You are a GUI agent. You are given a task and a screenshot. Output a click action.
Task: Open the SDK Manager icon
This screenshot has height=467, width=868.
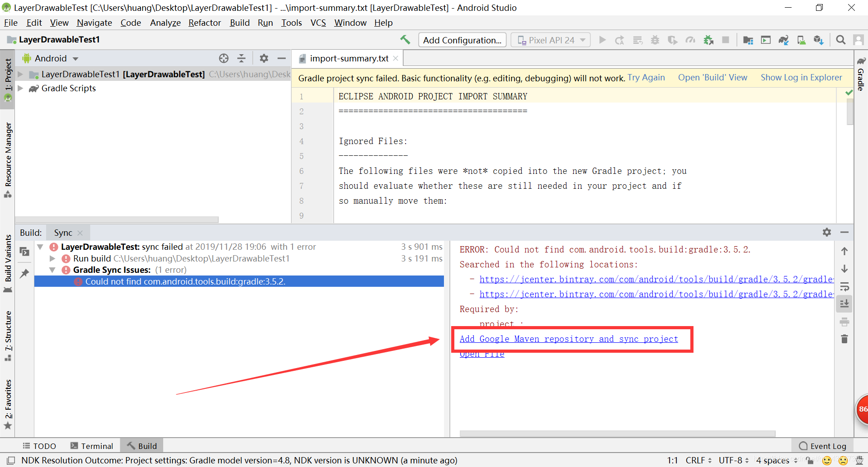[x=819, y=40]
